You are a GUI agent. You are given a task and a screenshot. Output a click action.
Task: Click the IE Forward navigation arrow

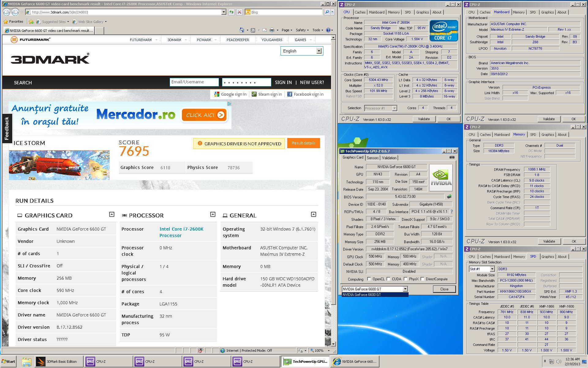pos(15,12)
